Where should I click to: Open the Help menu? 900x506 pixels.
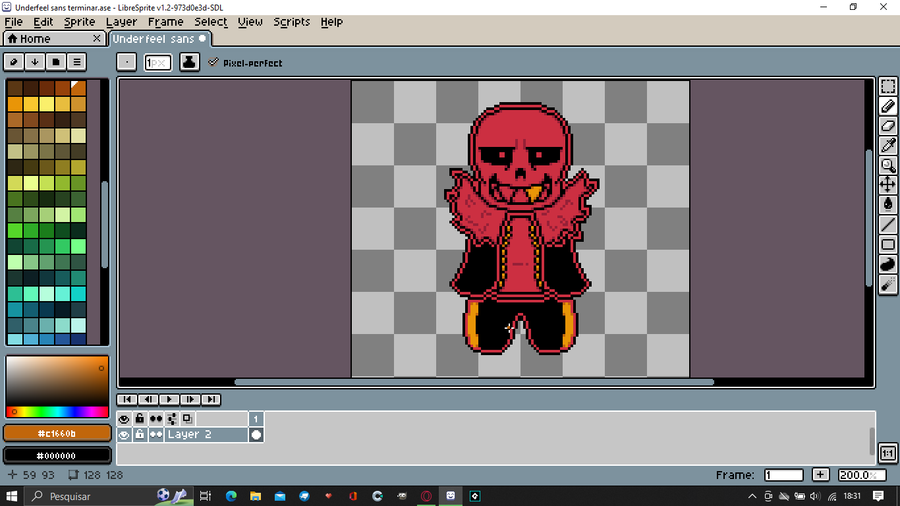tap(331, 22)
